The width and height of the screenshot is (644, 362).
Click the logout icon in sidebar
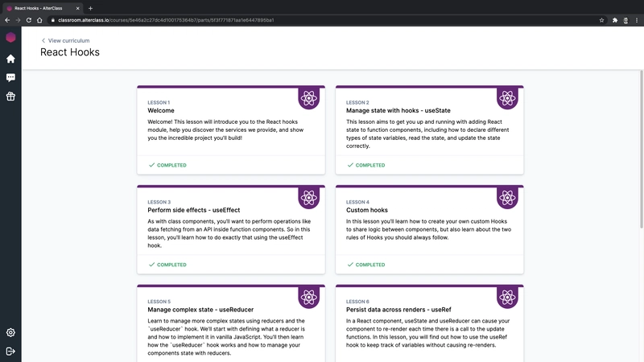tap(10, 352)
